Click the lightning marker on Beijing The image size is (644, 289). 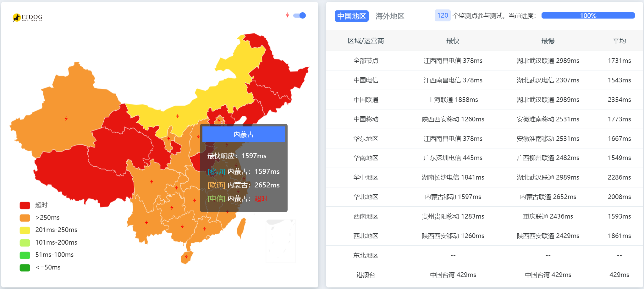[x=219, y=120]
